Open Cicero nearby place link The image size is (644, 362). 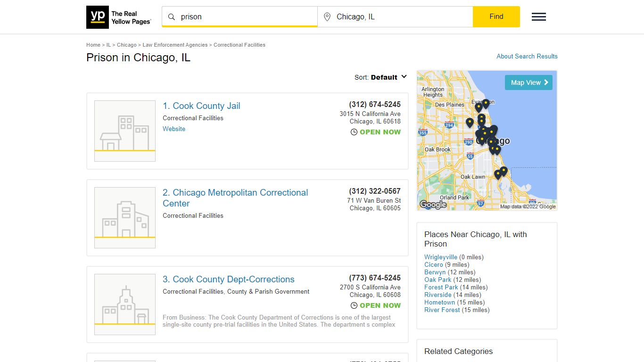[434, 264]
